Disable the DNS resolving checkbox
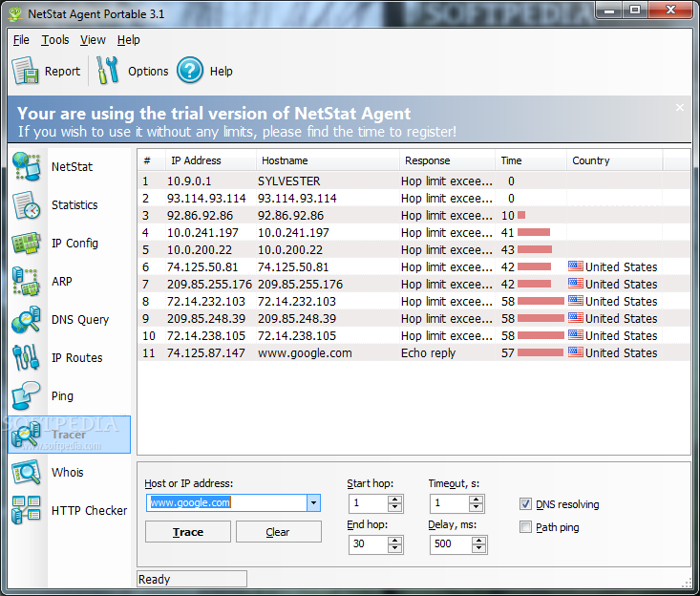 (x=525, y=504)
